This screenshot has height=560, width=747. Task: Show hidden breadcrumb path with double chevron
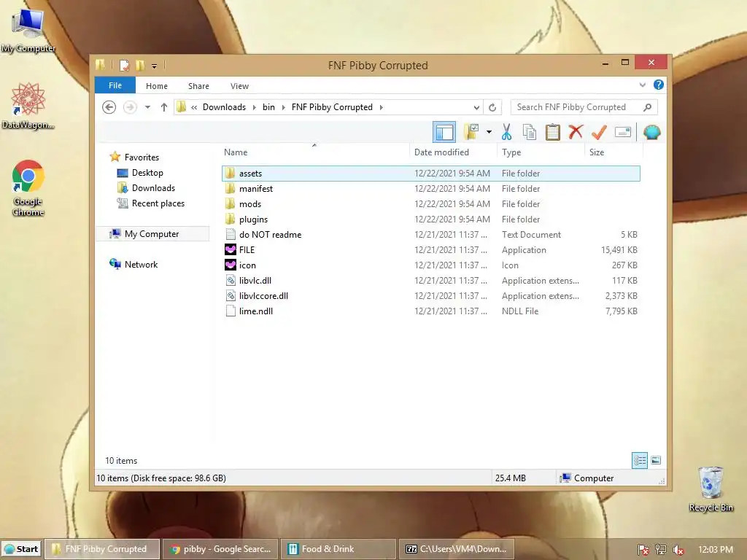(194, 107)
